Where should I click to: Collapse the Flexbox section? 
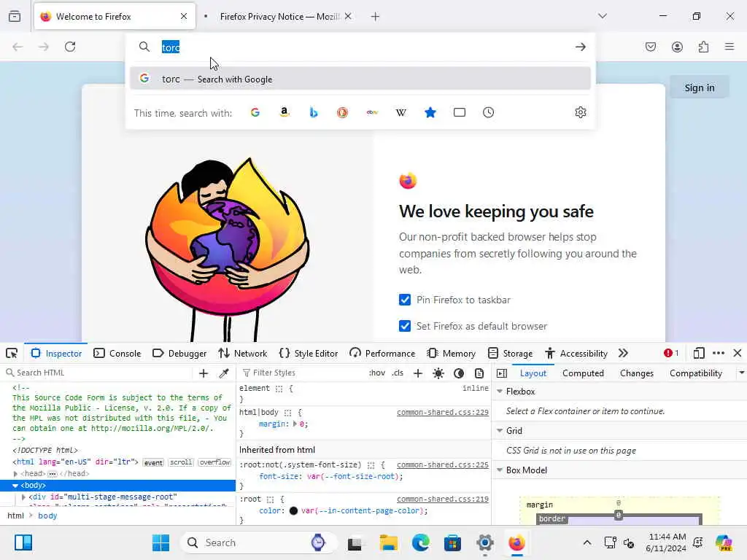pyautogui.click(x=500, y=392)
